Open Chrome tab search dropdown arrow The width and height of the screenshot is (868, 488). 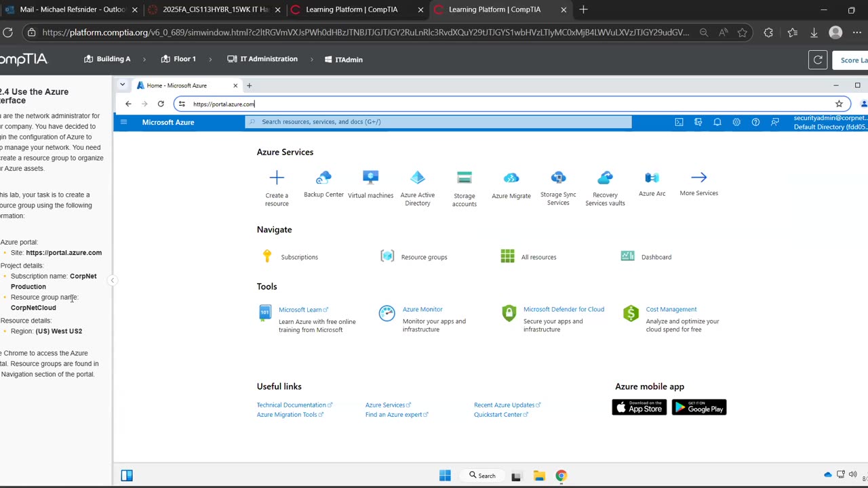tap(122, 85)
